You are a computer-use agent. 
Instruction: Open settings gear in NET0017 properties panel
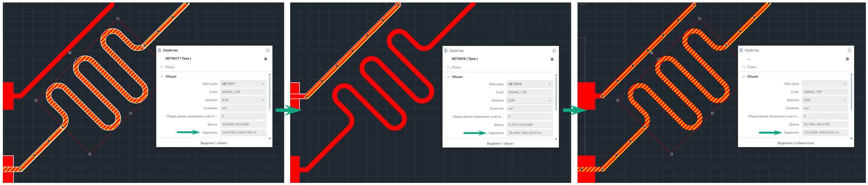click(266, 59)
